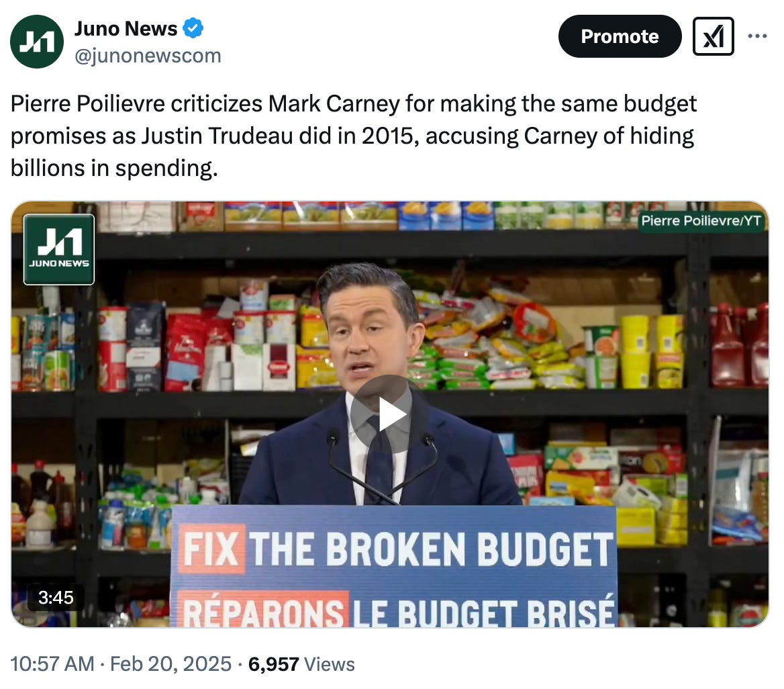This screenshot has width=784, height=689.
Task: View the 6,957 Views analytics
Action: [x=301, y=664]
